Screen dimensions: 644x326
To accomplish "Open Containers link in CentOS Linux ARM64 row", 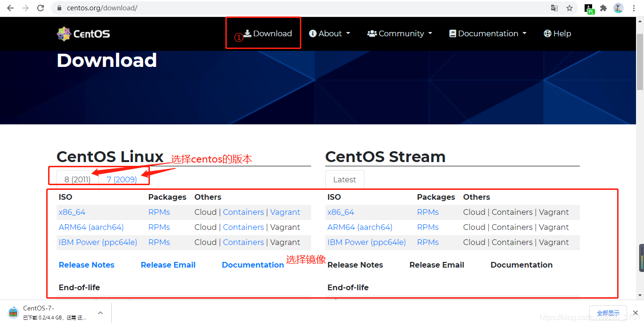I will click(243, 227).
